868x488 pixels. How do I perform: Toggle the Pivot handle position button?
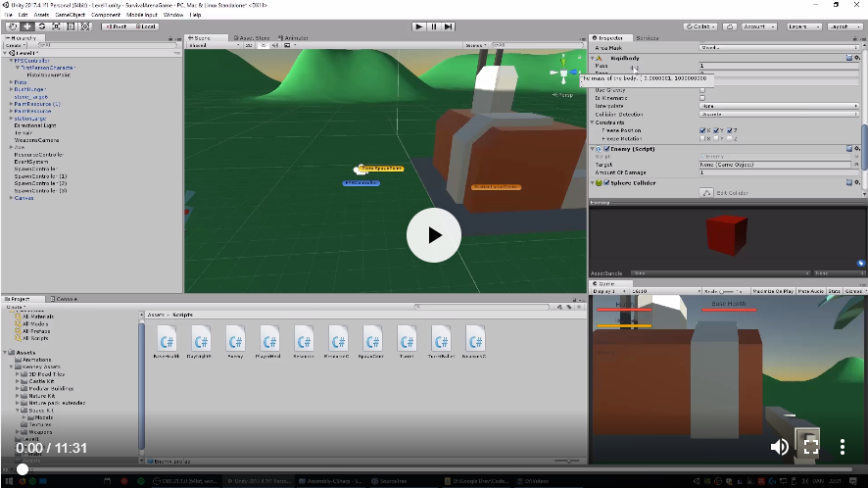tap(116, 26)
